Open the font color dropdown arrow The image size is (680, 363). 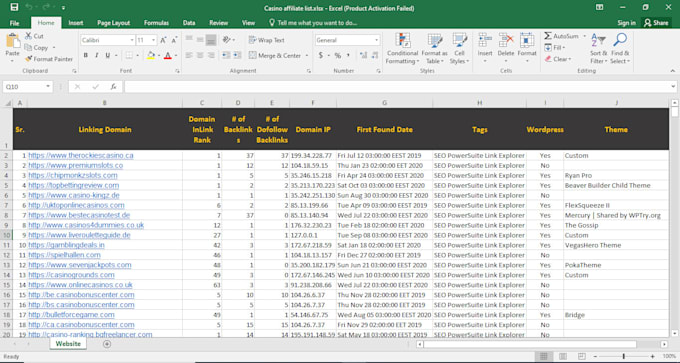pyautogui.click(x=176, y=56)
